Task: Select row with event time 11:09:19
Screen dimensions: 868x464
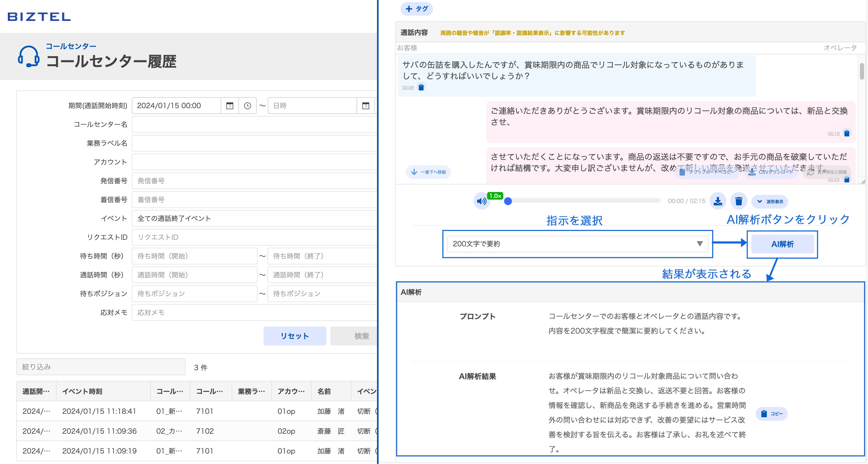Action: (x=197, y=451)
